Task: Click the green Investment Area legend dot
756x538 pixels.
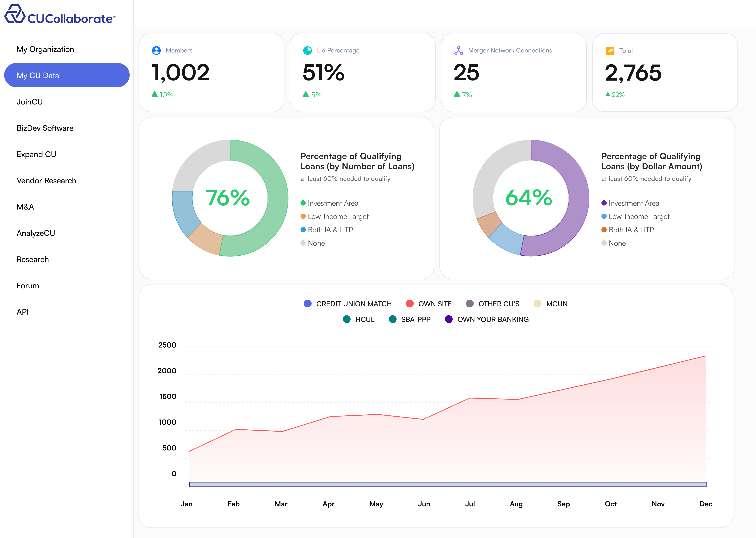Action: [303, 203]
